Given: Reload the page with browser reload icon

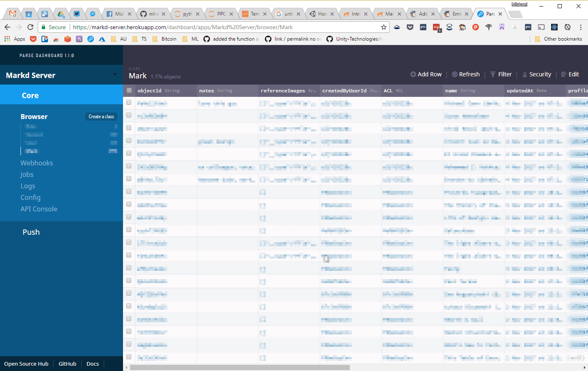Looking at the screenshot, I should [x=30, y=27].
